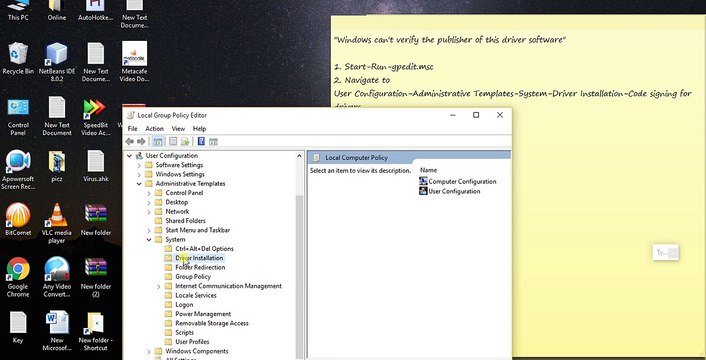Expand the Software Settings node

pos(139,165)
